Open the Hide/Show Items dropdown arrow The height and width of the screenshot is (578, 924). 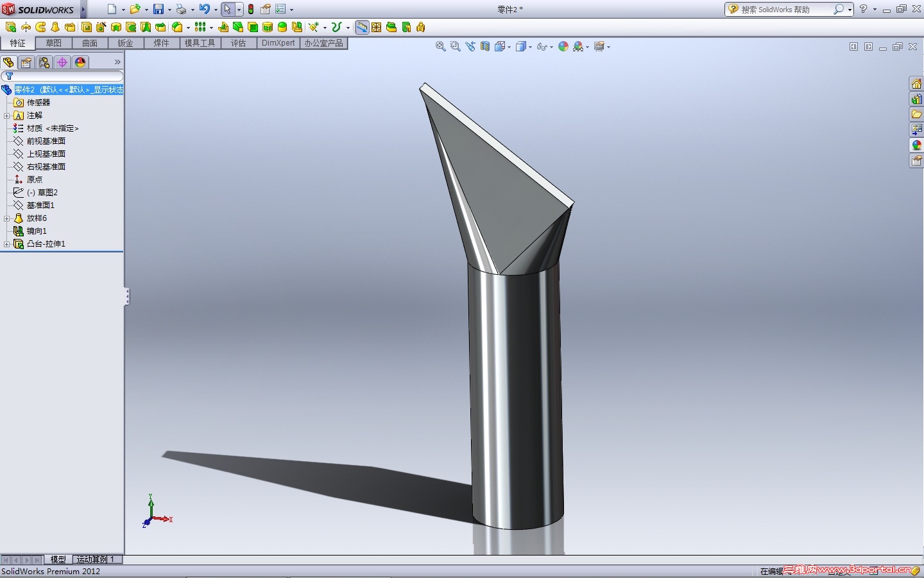(551, 47)
